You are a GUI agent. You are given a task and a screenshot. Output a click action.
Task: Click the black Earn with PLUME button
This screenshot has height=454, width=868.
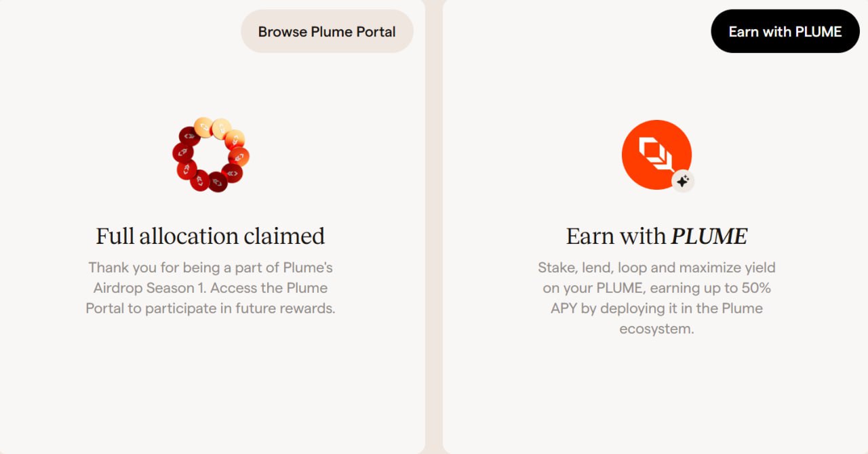pos(785,31)
